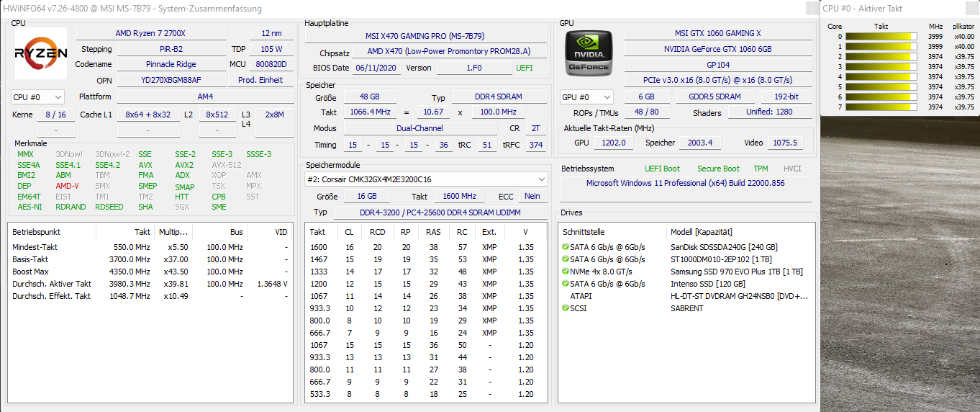
Task: Click the AMD Ryzen logo image
Action: (x=41, y=53)
